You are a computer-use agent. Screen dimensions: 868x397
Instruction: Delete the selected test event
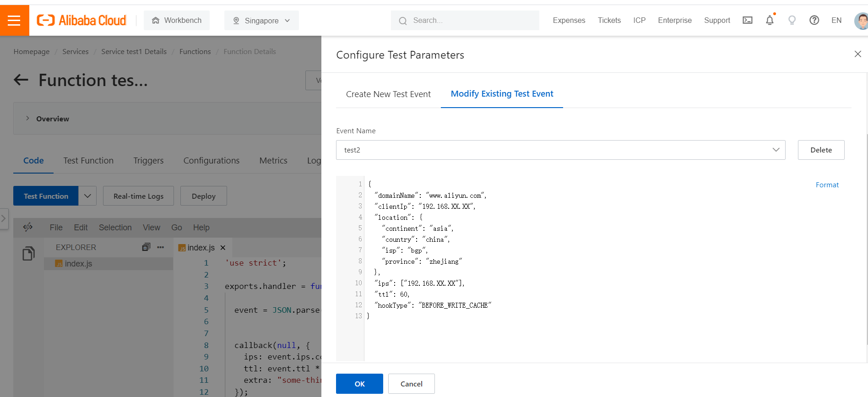821,150
